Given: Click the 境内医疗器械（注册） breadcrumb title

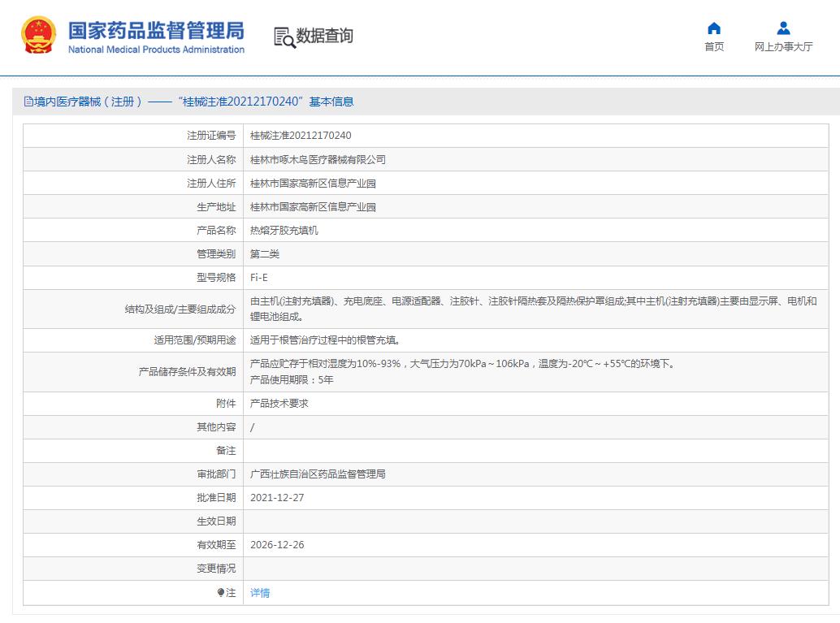Looking at the screenshot, I should point(89,102).
